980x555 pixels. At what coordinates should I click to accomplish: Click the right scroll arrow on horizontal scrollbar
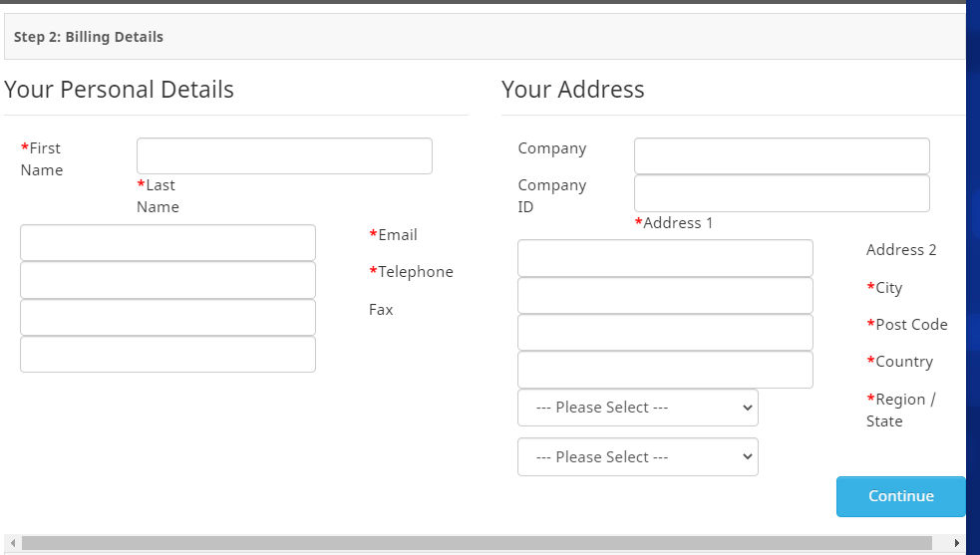click(x=958, y=544)
